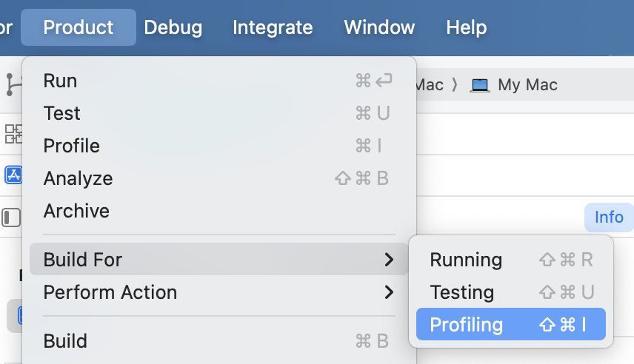Choose Build For Testing option
This screenshot has height=364, width=634.
pyautogui.click(x=461, y=292)
